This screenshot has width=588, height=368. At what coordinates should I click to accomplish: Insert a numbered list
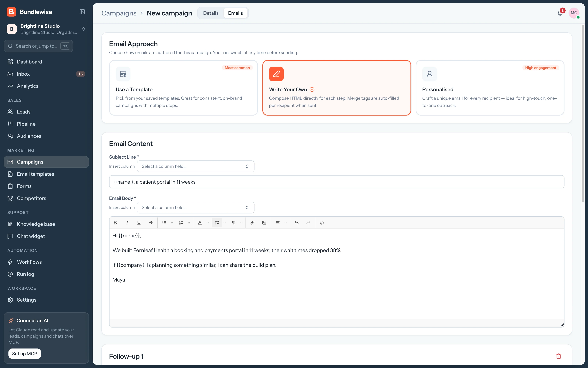tap(181, 222)
